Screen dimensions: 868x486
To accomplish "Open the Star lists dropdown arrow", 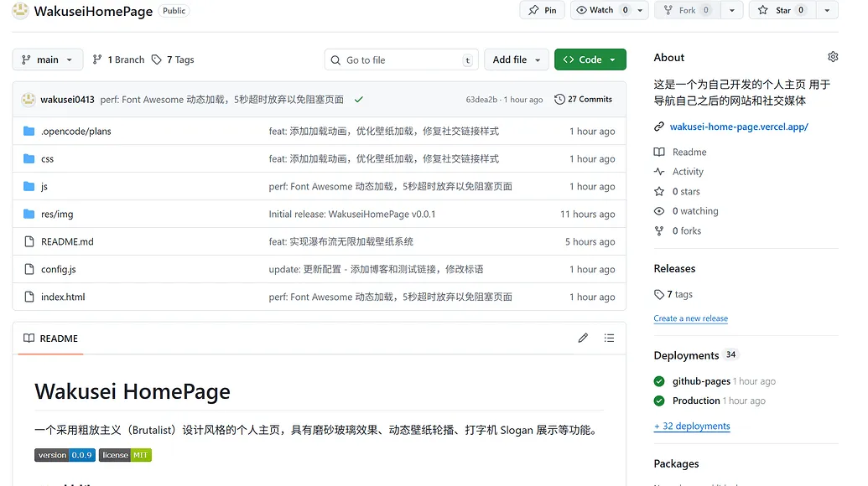I will (827, 10).
